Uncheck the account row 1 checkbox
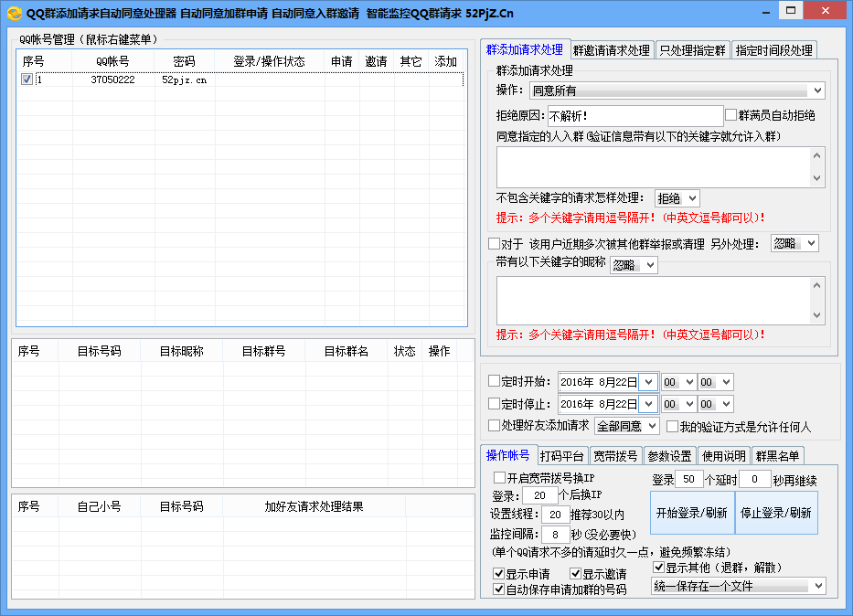 click(27, 80)
